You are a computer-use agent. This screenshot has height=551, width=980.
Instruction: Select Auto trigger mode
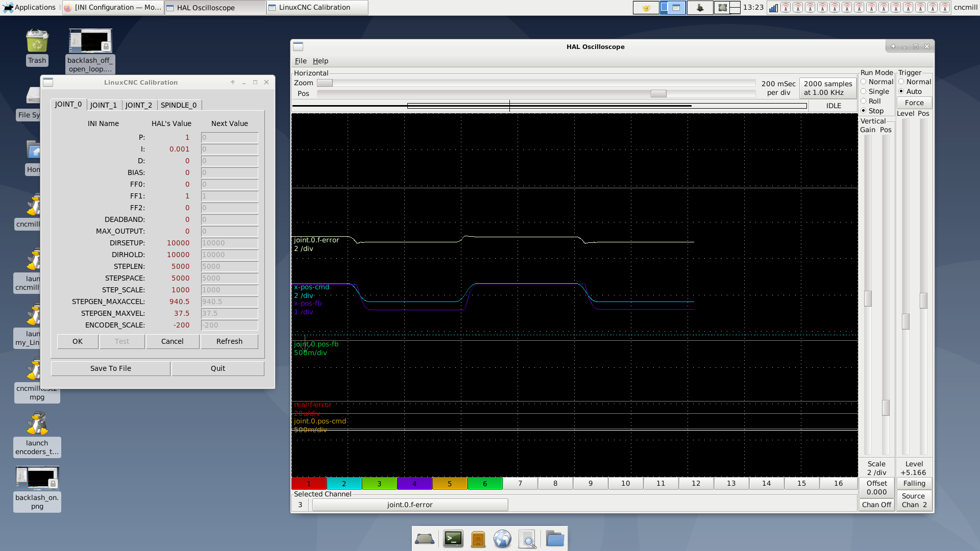pyautogui.click(x=910, y=91)
